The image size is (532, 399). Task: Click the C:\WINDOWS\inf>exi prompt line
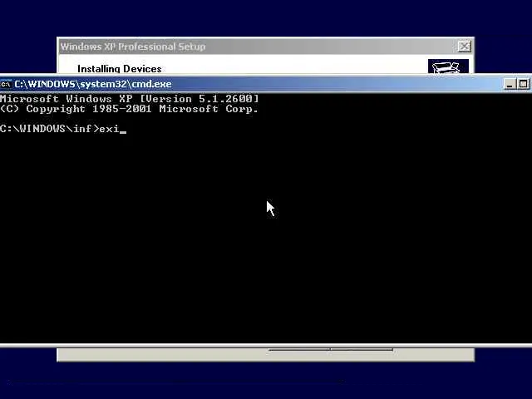[x=63, y=129]
